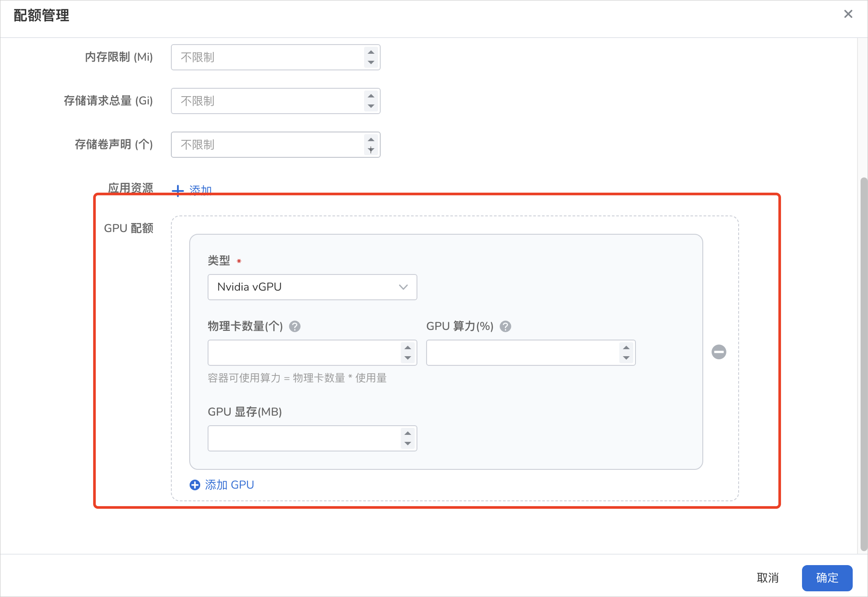The height and width of the screenshot is (597, 868).
Task: Click the 取消 button
Action: point(767,578)
